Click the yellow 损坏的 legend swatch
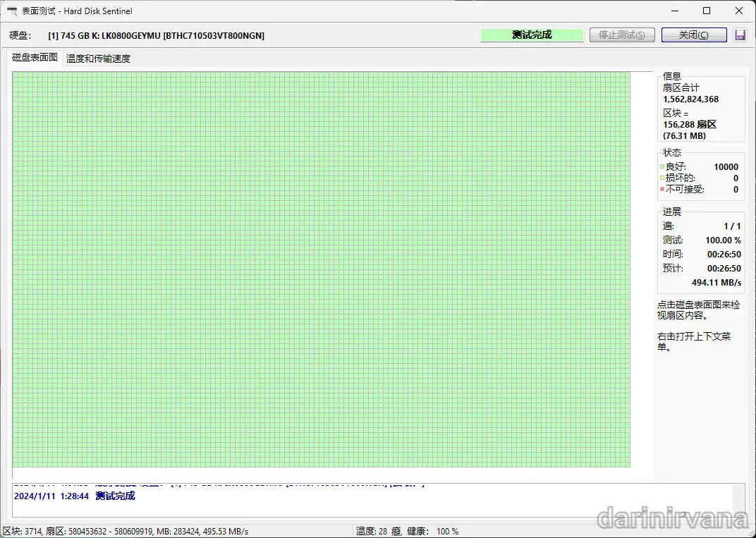Viewport: 756px width, 538px height. point(662,178)
